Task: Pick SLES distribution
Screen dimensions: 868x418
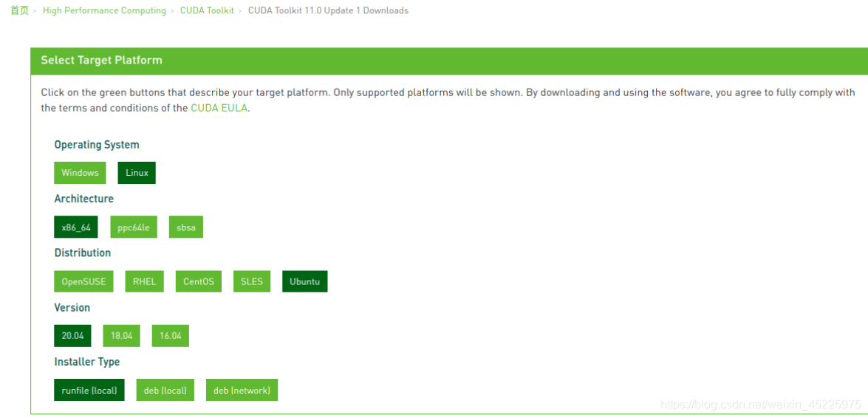Action: (252, 281)
